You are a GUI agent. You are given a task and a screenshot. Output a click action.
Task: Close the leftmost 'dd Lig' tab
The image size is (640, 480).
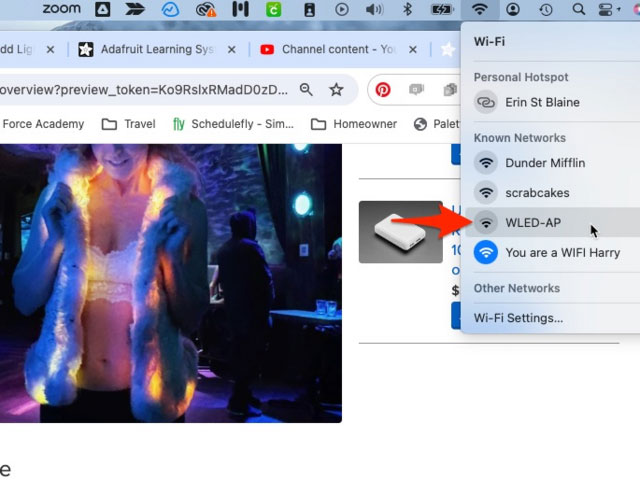pos(50,50)
